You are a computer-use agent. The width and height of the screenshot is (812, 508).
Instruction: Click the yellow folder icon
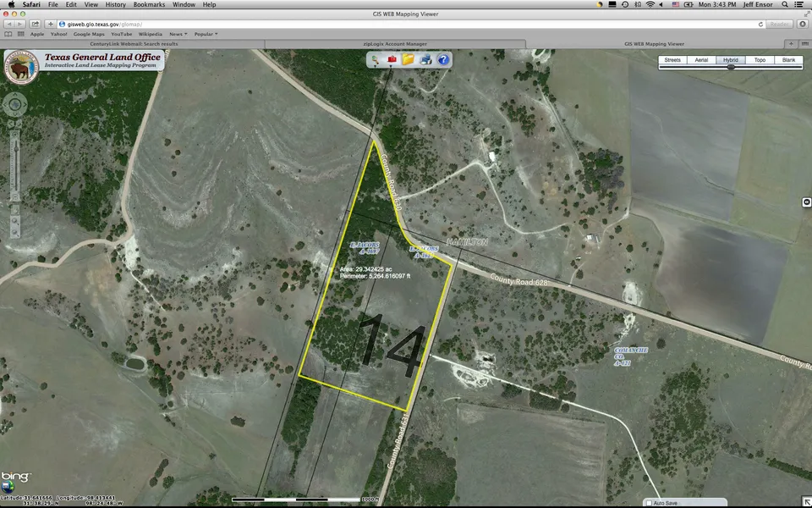(x=409, y=59)
